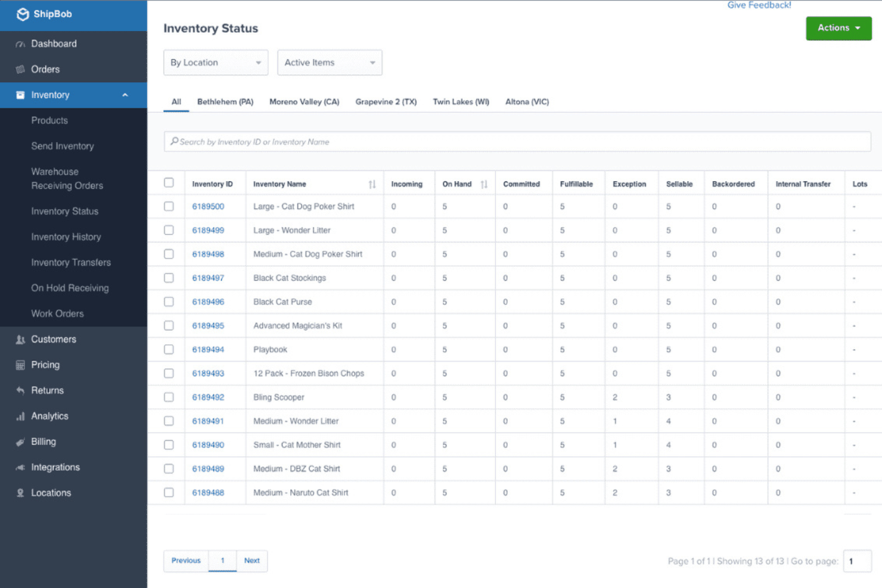
Task: Click the Small - Cat Mother Shirt name
Action: click(297, 445)
